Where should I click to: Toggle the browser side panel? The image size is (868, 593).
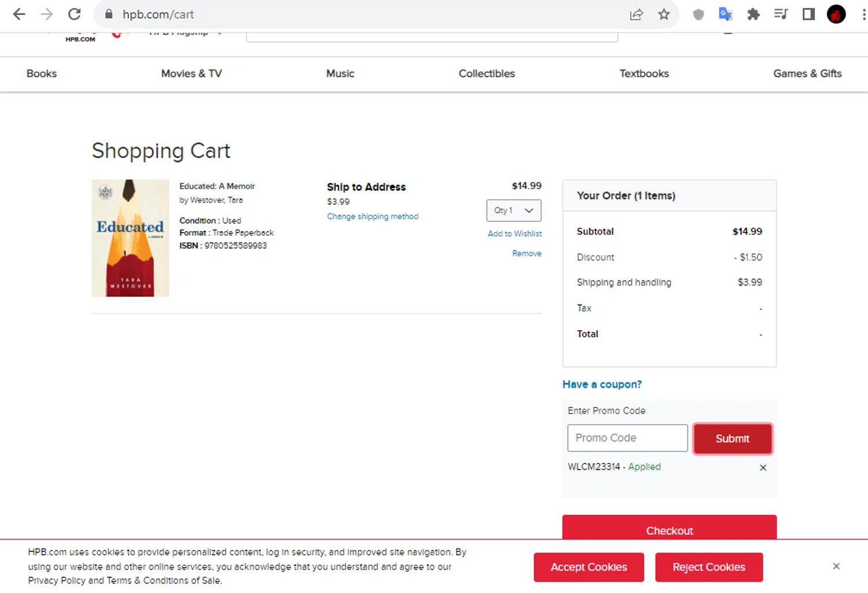click(808, 14)
